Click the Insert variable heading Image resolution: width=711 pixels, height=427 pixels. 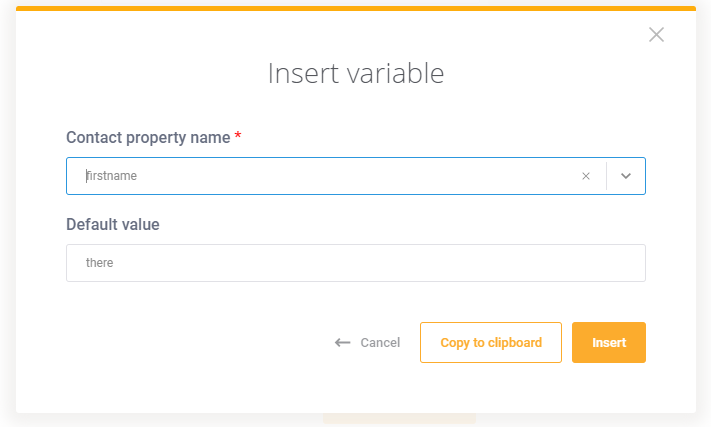(356, 73)
